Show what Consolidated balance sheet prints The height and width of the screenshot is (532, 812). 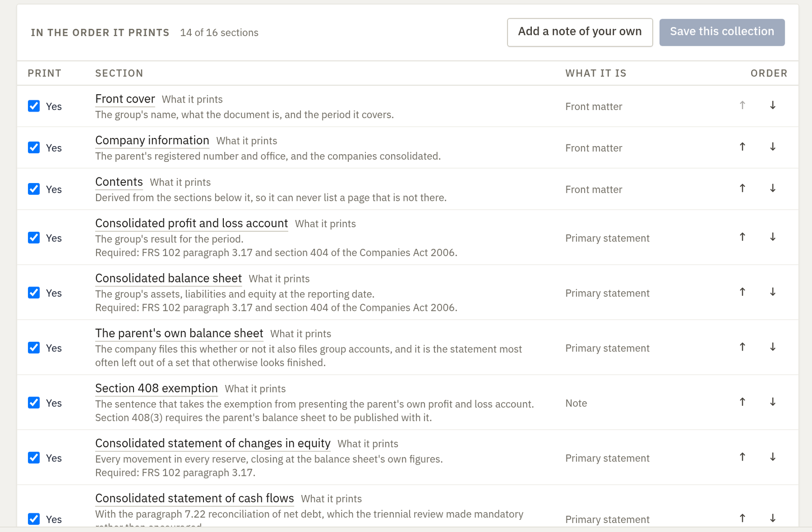click(x=279, y=279)
